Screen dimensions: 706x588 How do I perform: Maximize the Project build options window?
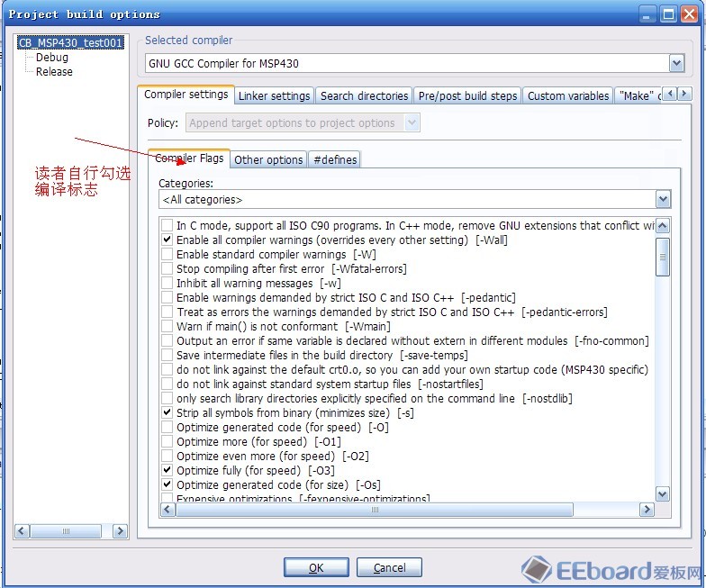pos(668,14)
